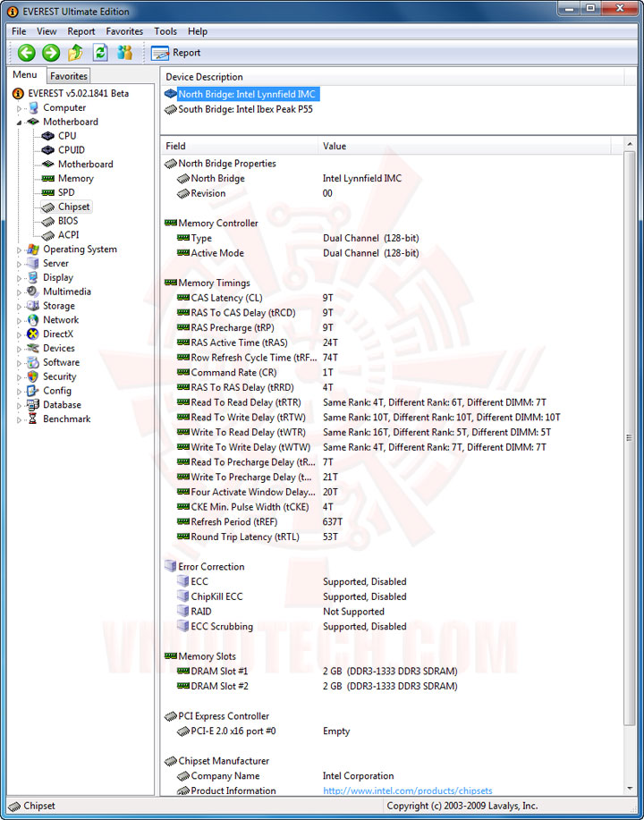Viewport: 644px width, 820px height.
Task: Click the details scrollbar up arrow
Action: [630, 143]
